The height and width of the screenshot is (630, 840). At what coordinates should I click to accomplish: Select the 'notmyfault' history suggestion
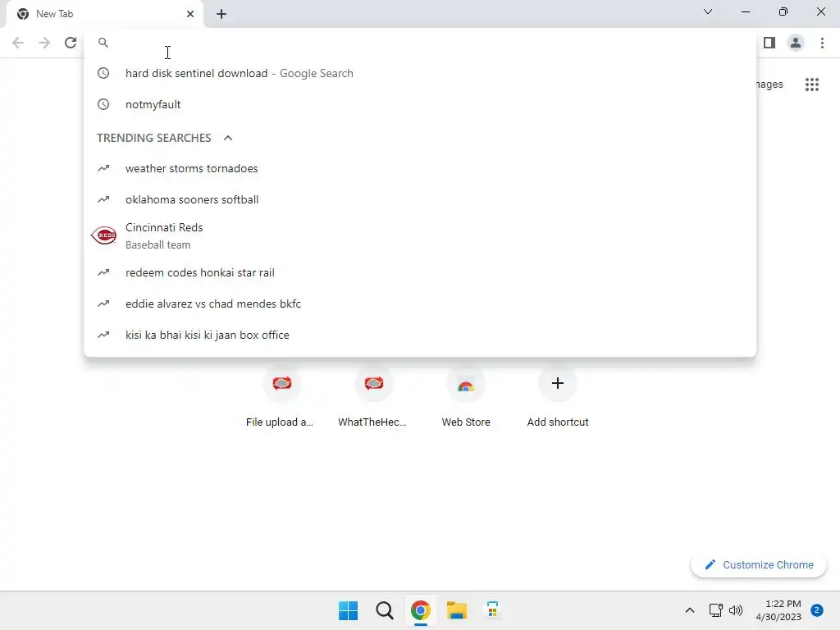pyautogui.click(x=420, y=104)
